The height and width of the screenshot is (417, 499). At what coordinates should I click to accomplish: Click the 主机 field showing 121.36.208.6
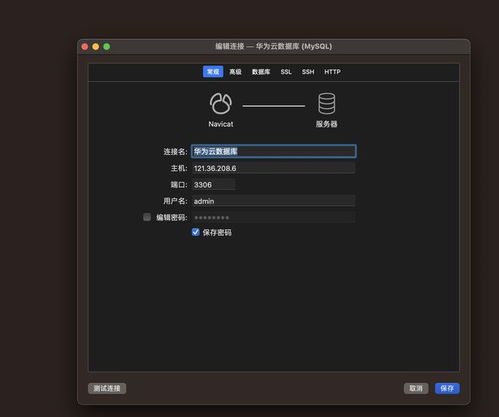274,168
